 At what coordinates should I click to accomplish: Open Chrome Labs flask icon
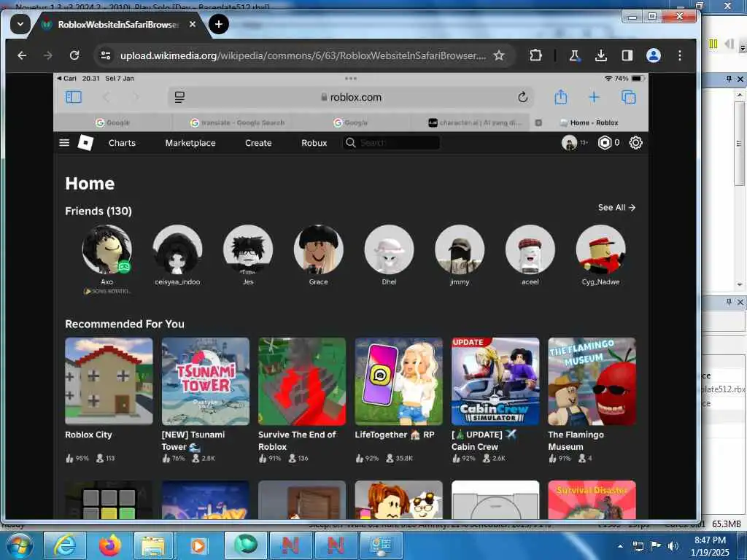[x=575, y=55]
